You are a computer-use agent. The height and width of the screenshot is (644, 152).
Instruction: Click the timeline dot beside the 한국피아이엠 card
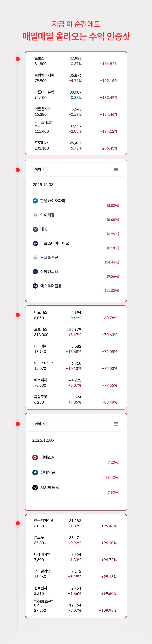(x=18, y=523)
